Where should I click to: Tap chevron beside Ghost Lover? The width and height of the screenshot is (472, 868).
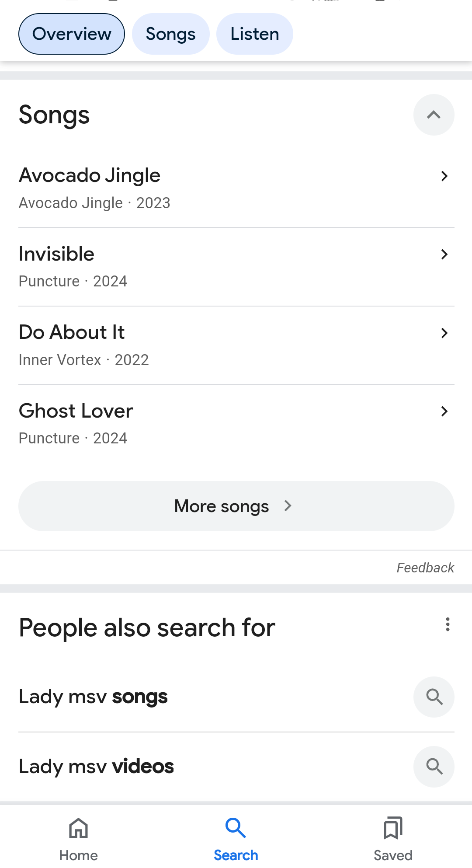444,411
